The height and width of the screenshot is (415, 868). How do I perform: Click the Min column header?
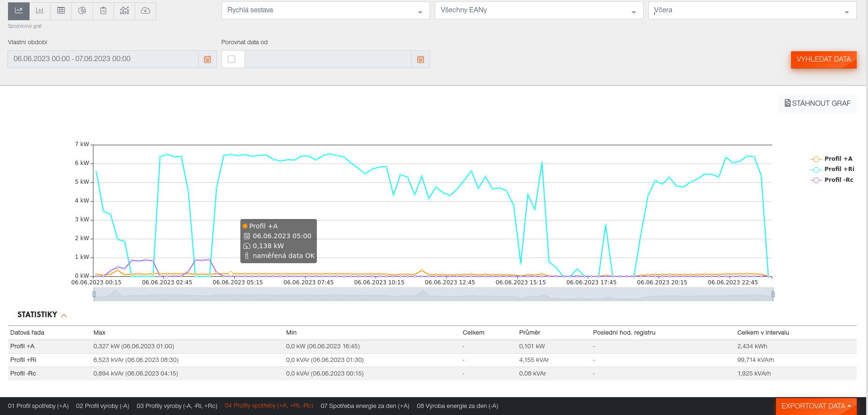pyautogui.click(x=291, y=333)
